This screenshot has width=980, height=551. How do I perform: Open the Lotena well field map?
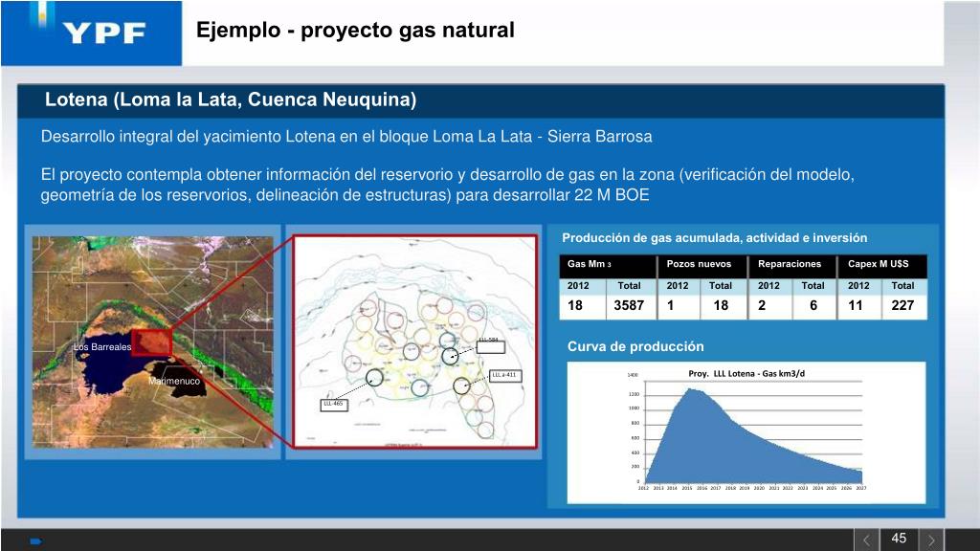[x=415, y=342]
